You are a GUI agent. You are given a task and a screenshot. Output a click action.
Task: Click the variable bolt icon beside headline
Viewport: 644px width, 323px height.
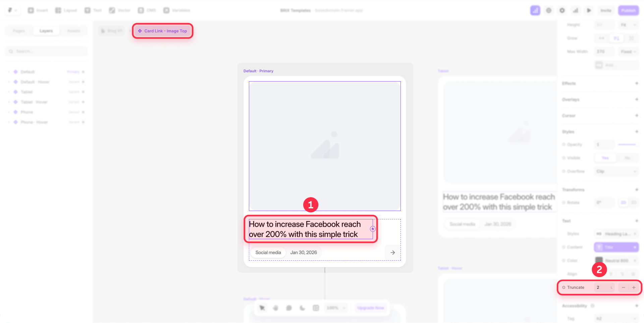coord(373,229)
